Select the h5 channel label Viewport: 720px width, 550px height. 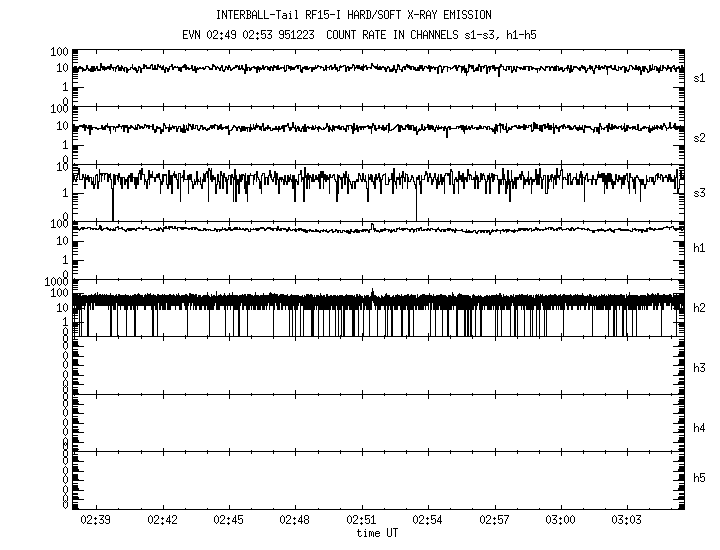699,480
